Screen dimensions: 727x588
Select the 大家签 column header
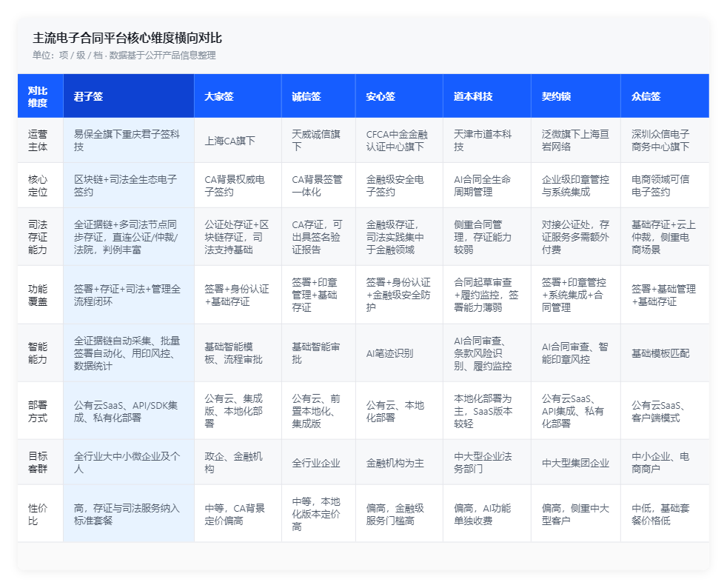(238, 96)
